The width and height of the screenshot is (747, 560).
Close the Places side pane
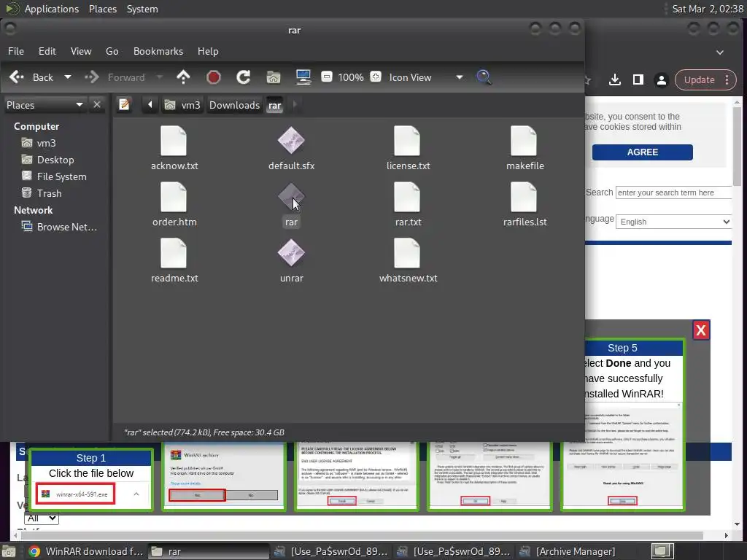tap(97, 104)
